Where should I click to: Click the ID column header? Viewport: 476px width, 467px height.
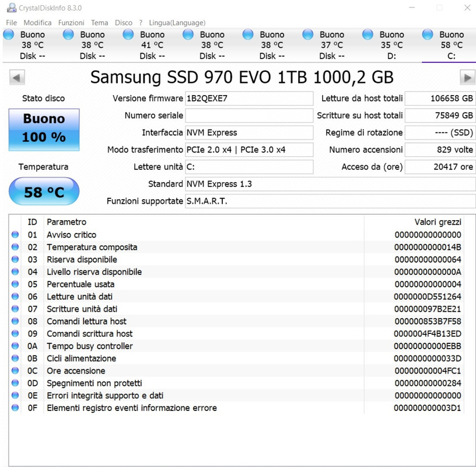pyautogui.click(x=33, y=222)
